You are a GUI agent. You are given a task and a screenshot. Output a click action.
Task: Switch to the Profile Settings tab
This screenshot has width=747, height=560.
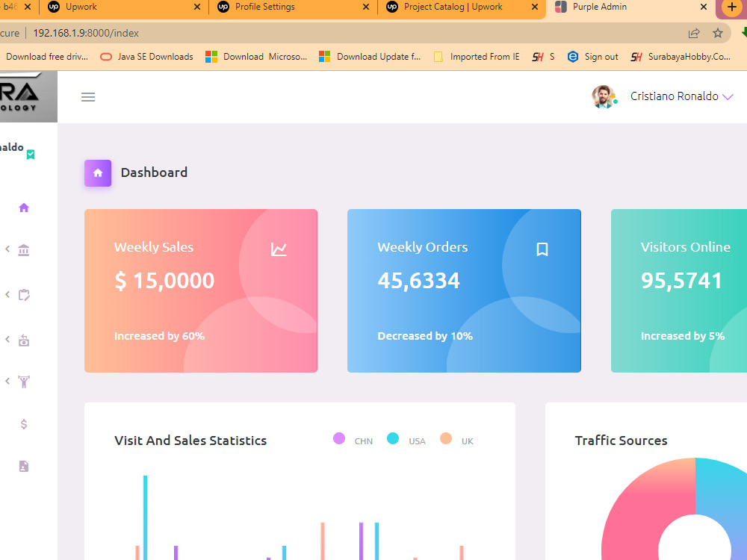coord(293,7)
